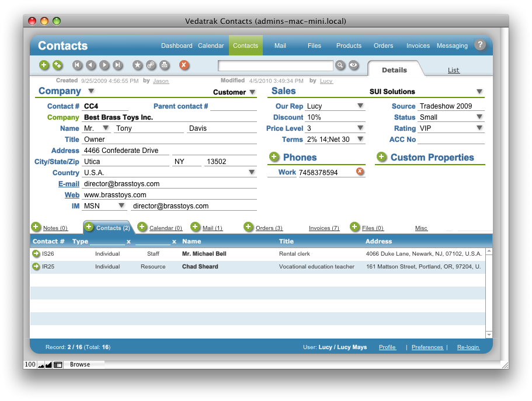The image size is (532, 401).
Task: Open Country U.S.A. dropdown
Action: (x=252, y=172)
